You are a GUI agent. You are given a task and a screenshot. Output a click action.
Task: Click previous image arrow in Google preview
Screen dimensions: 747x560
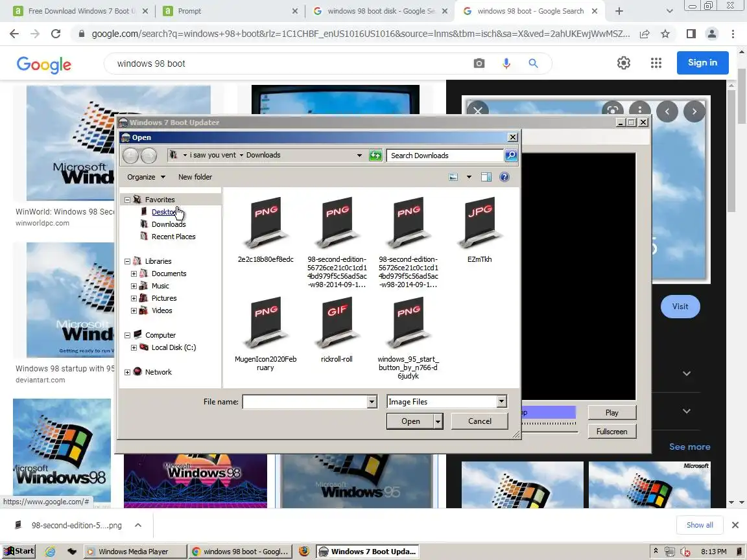click(x=667, y=111)
